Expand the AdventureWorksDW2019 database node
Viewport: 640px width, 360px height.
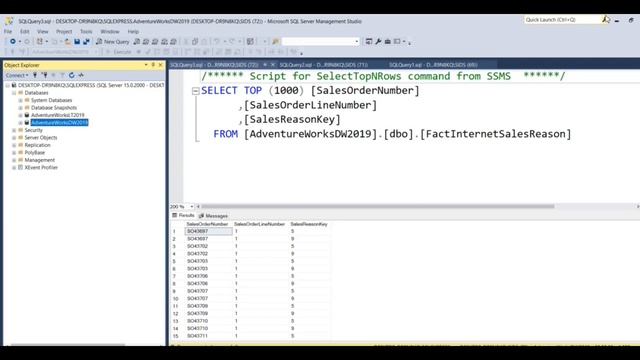click(20, 123)
